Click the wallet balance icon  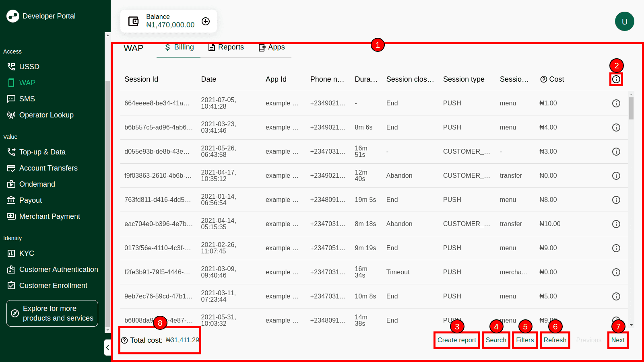tap(133, 21)
